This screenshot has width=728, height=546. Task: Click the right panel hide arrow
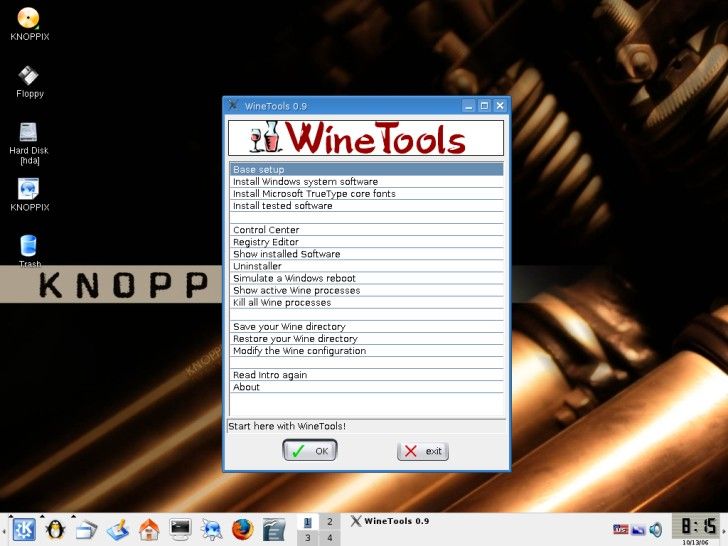(724, 530)
